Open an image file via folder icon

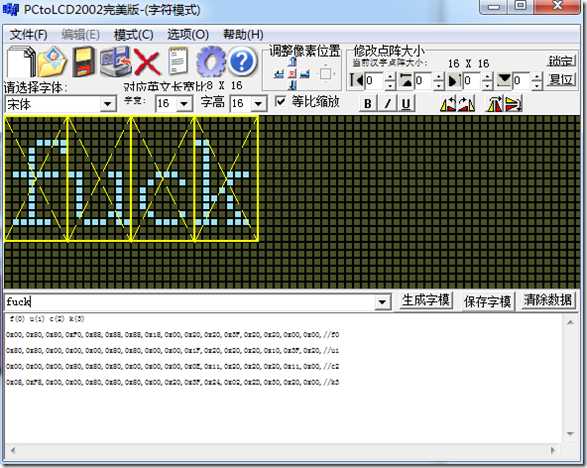coord(52,61)
